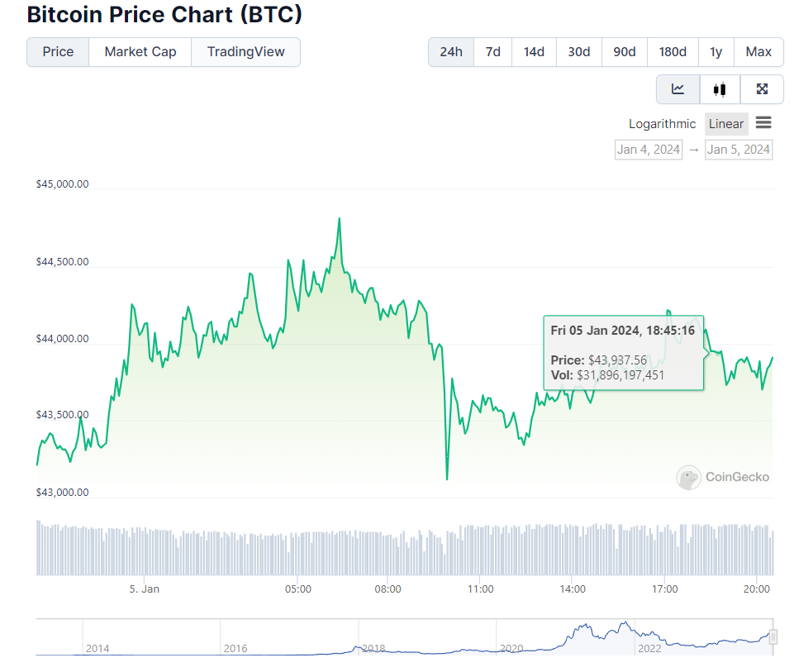Open the chart options hamburger menu
Screen dimensions: 794x672
763,122
